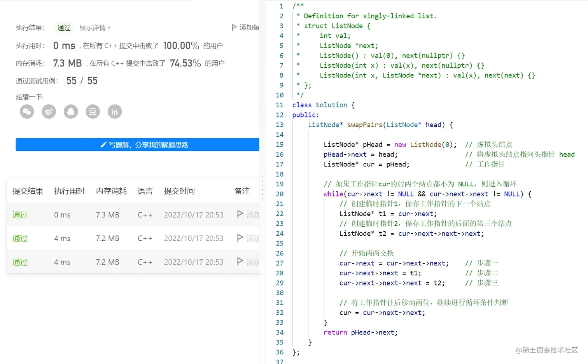The height and width of the screenshot is (364, 588).
Task: Click the swapPairs function name in code
Action: coord(365,125)
